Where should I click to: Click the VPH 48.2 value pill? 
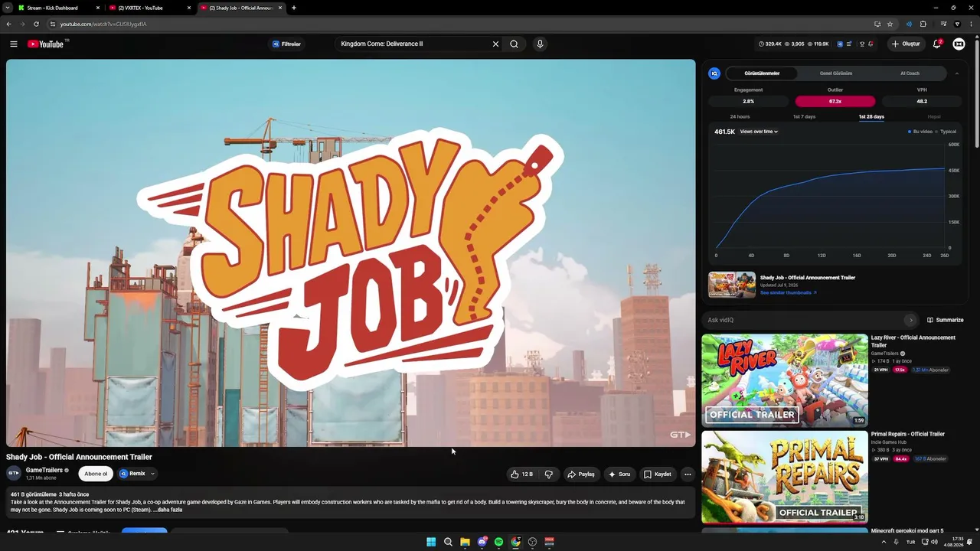coord(922,101)
